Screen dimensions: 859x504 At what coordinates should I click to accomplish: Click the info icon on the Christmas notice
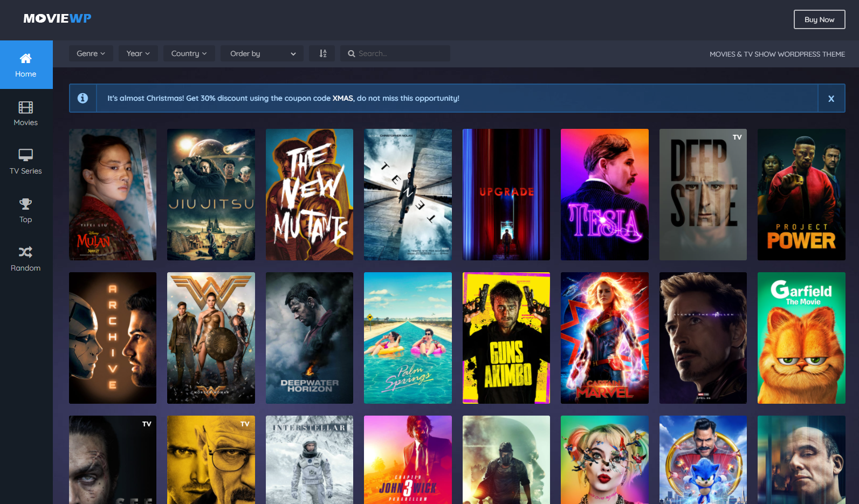[x=83, y=98]
